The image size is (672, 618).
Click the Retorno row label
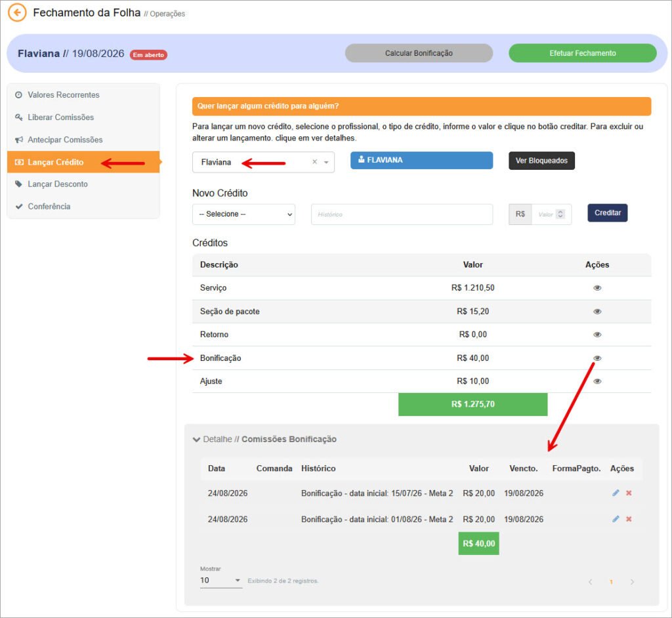(214, 335)
